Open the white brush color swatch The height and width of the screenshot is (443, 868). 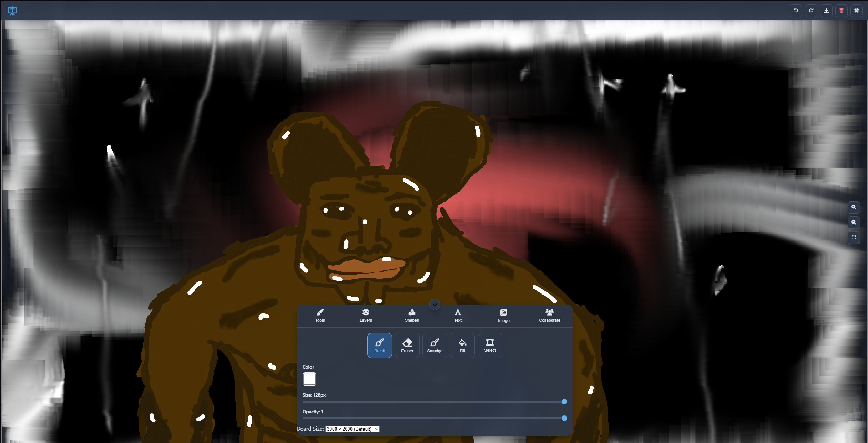tap(309, 379)
